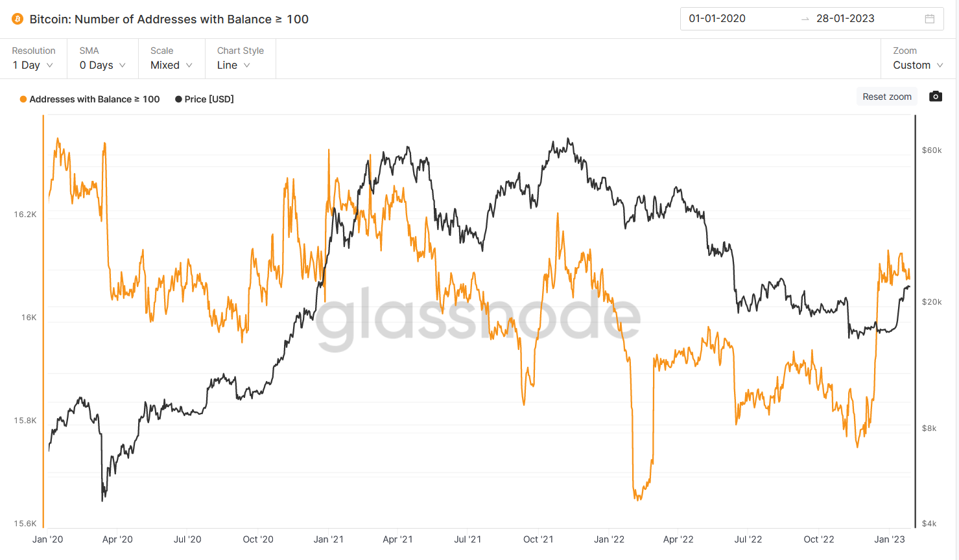Save chart with camera screenshot icon

935,97
